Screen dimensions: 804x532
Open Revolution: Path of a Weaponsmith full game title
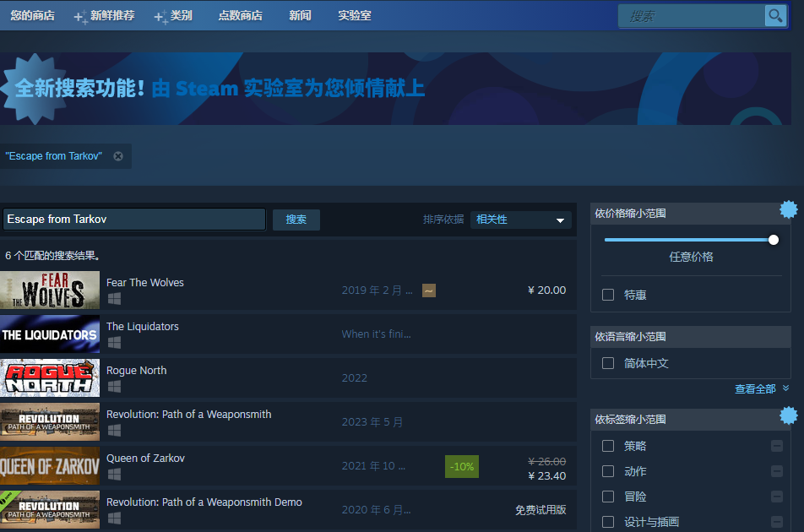pos(188,414)
